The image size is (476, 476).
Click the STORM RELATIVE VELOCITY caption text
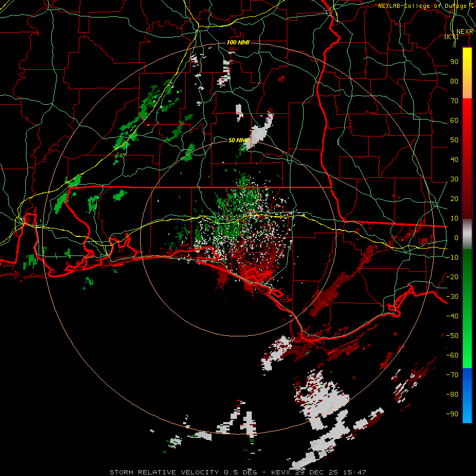click(x=164, y=472)
